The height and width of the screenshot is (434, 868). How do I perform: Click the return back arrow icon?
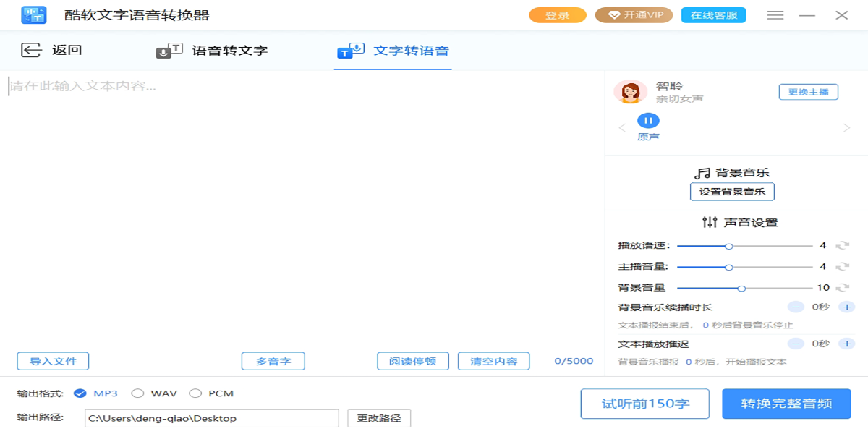tap(31, 50)
